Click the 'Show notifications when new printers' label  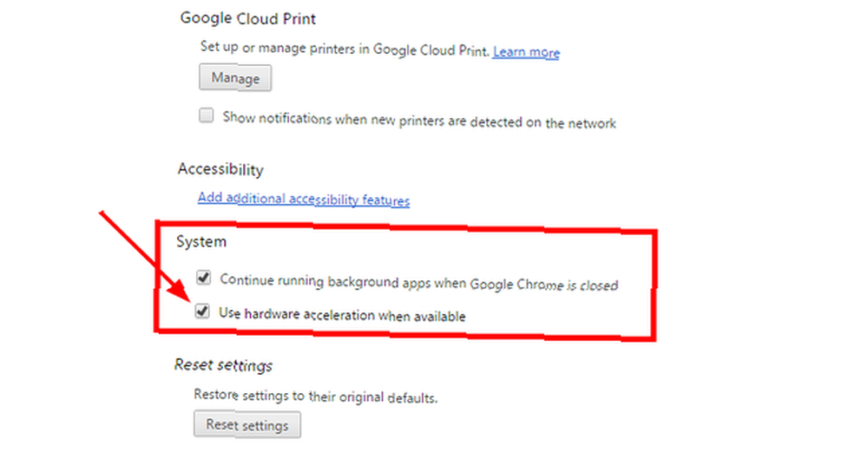[x=419, y=120]
